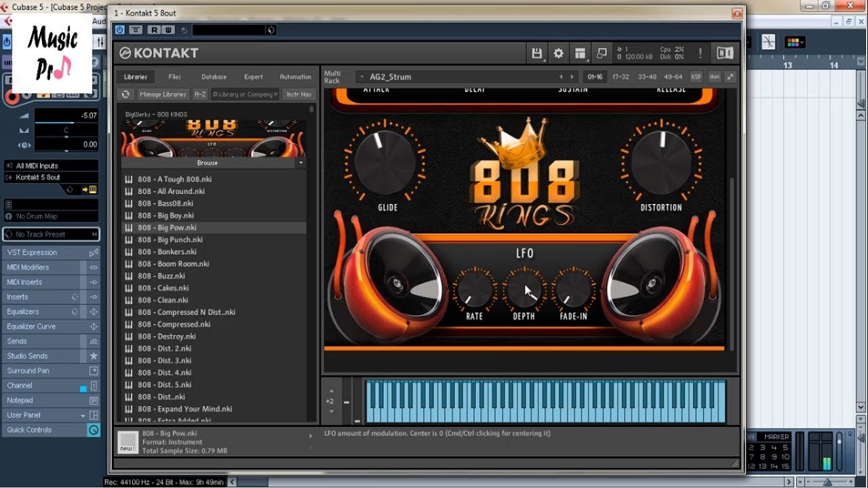Viewport: 868px width, 488px height.
Task: Toggle MIDI Modifiers bypass icon
Action: pos(94,268)
